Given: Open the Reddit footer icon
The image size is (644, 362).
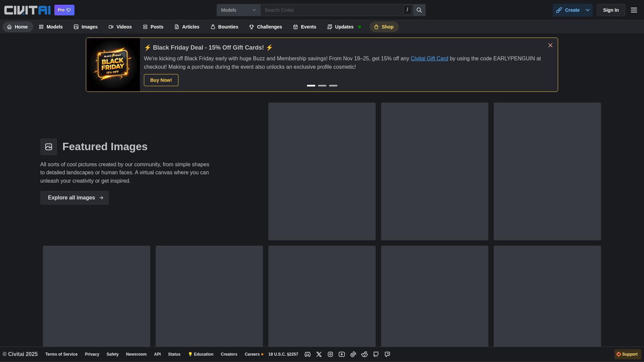Looking at the screenshot, I should [x=365, y=354].
